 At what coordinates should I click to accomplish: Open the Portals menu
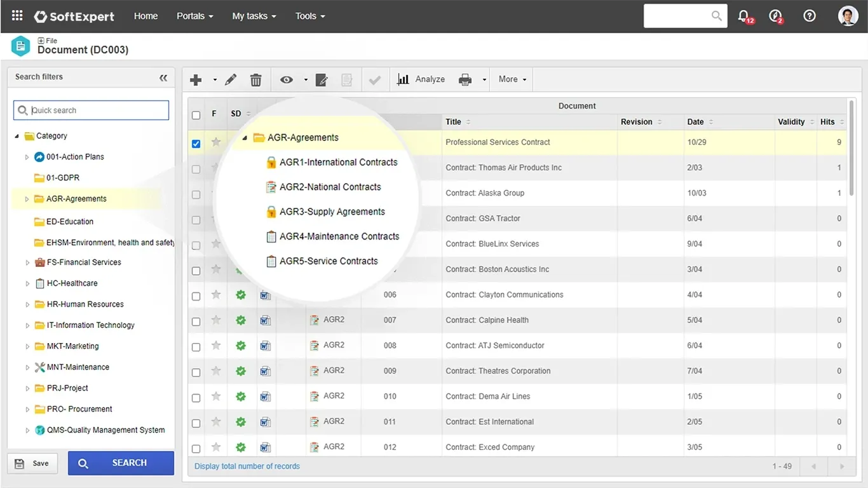point(195,16)
